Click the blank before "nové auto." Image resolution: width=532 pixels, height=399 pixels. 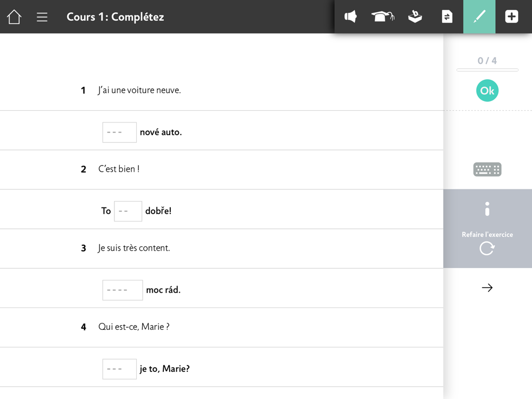coord(119,132)
